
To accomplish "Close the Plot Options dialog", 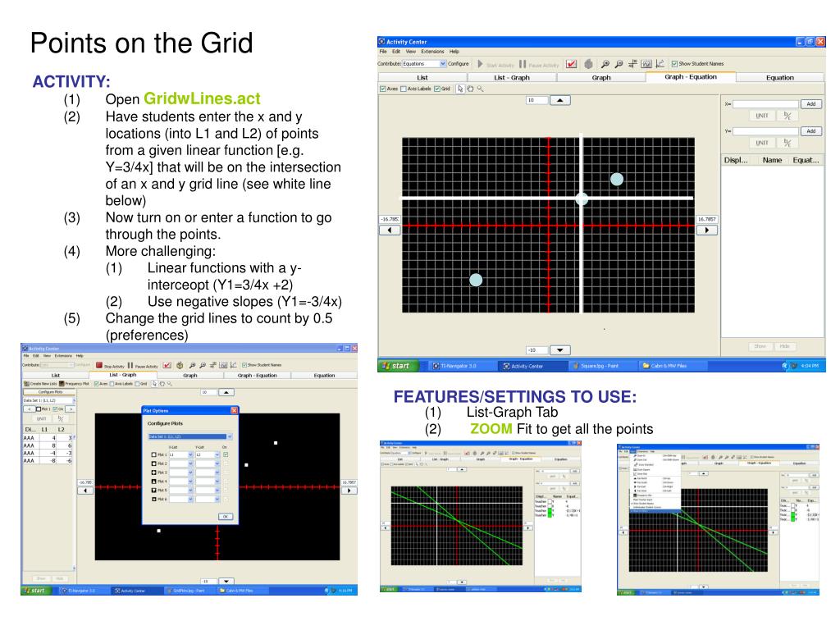I will [234, 410].
